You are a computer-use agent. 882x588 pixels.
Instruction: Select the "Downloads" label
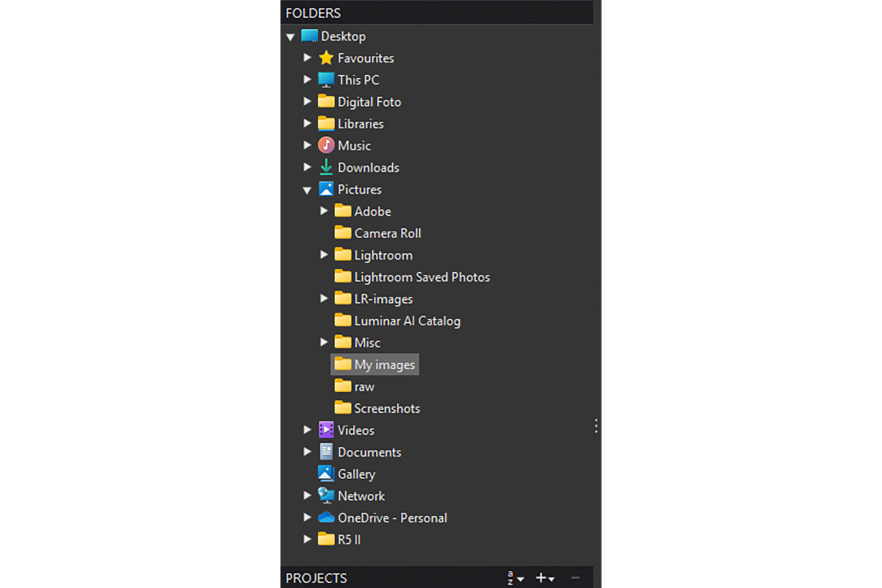tap(369, 168)
